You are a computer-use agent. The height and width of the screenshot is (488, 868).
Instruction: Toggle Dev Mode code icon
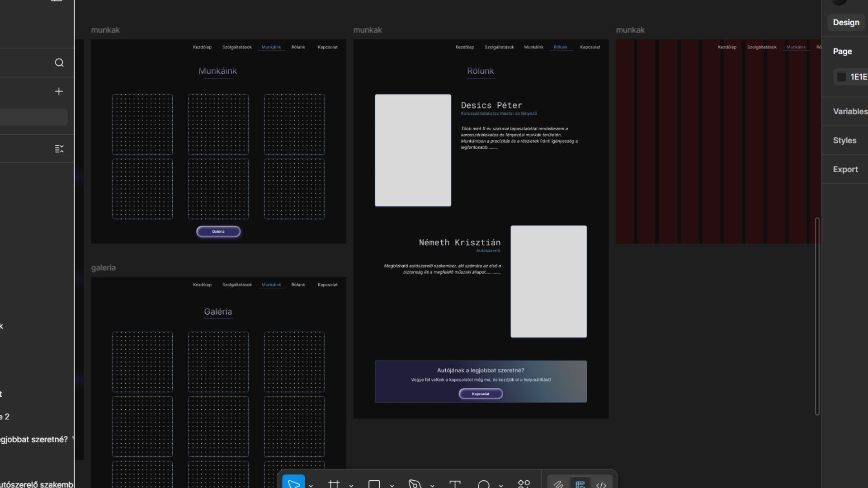[601, 484]
